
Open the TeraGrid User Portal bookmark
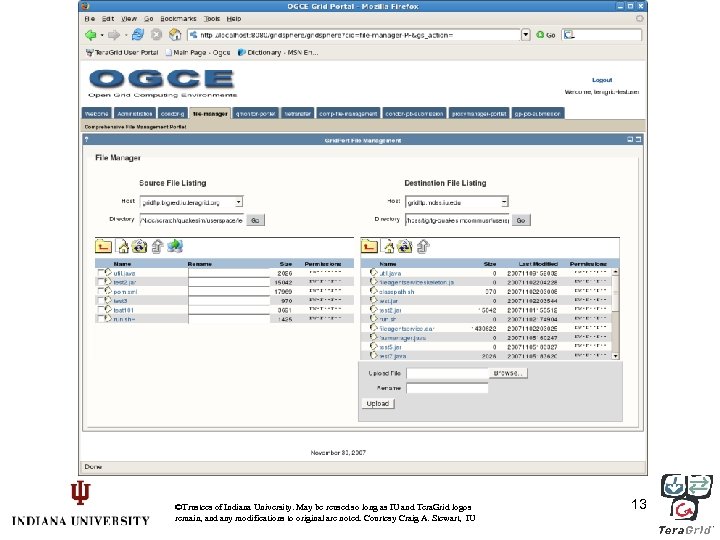122,52
